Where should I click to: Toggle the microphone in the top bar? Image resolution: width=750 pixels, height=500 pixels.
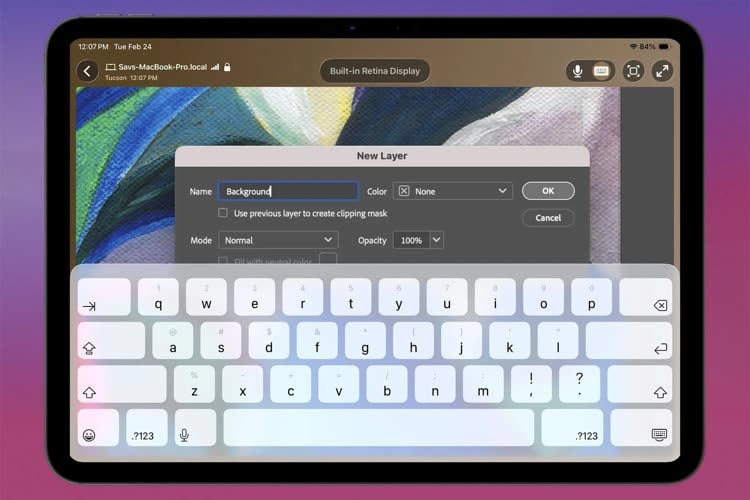pos(577,71)
